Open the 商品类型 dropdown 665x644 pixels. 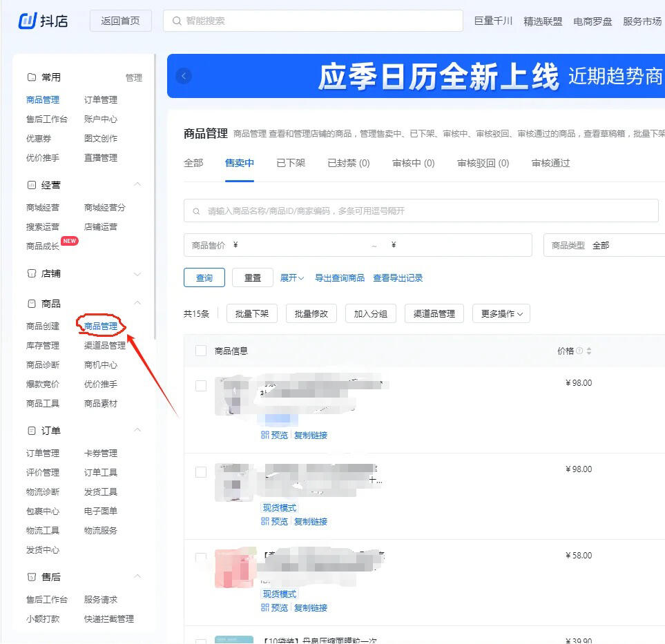604,245
